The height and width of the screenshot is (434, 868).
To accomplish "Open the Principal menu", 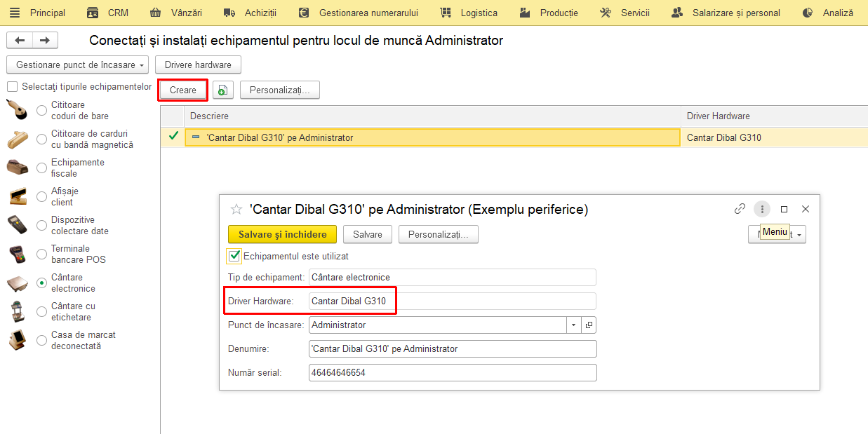I will pos(48,13).
